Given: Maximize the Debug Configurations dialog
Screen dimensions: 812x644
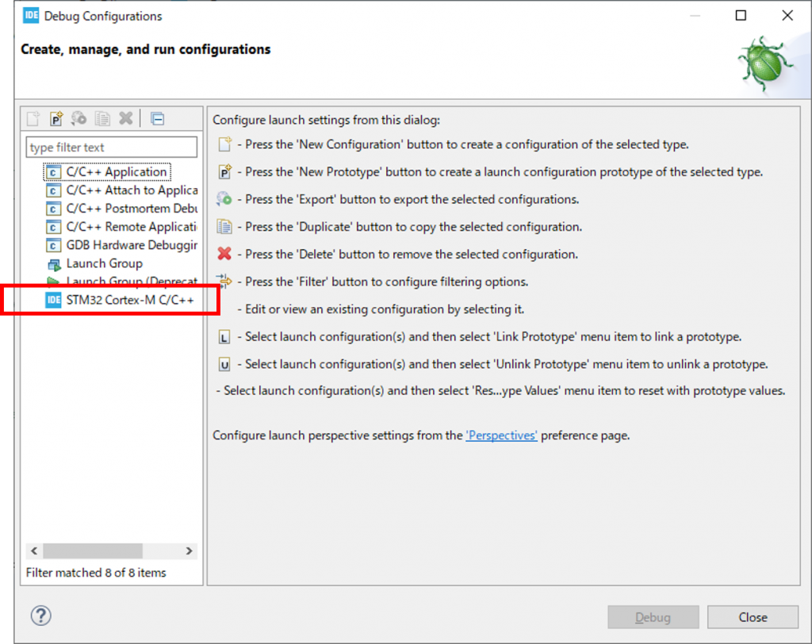Looking at the screenshot, I should [741, 16].
